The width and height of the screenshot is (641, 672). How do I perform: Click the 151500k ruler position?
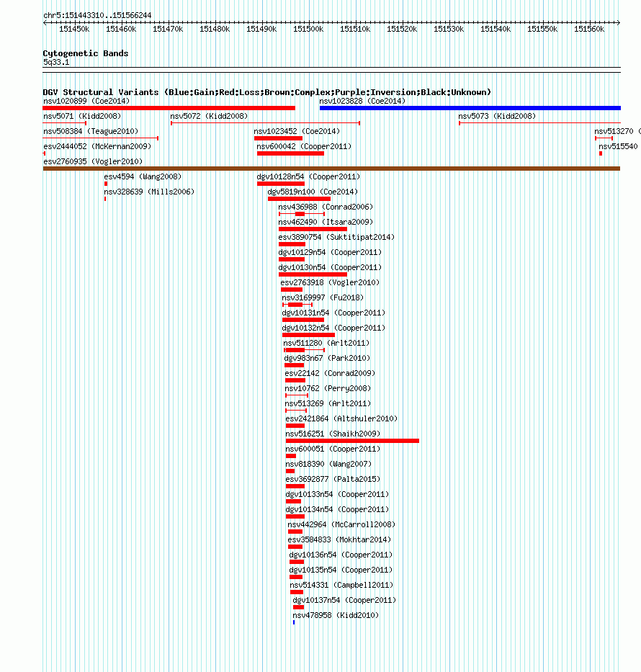pos(308,29)
